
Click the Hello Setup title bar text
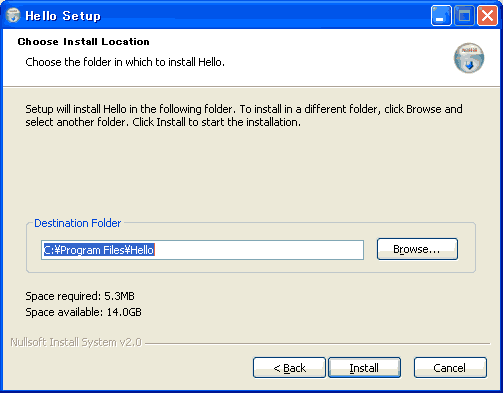[x=63, y=16]
